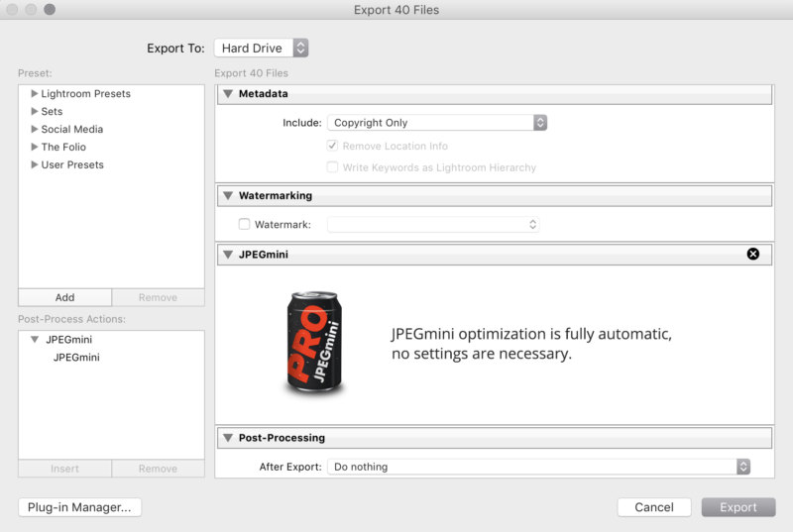The height and width of the screenshot is (532, 793).
Task: Collapse the Post-Processing section
Action: click(x=228, y=438)
